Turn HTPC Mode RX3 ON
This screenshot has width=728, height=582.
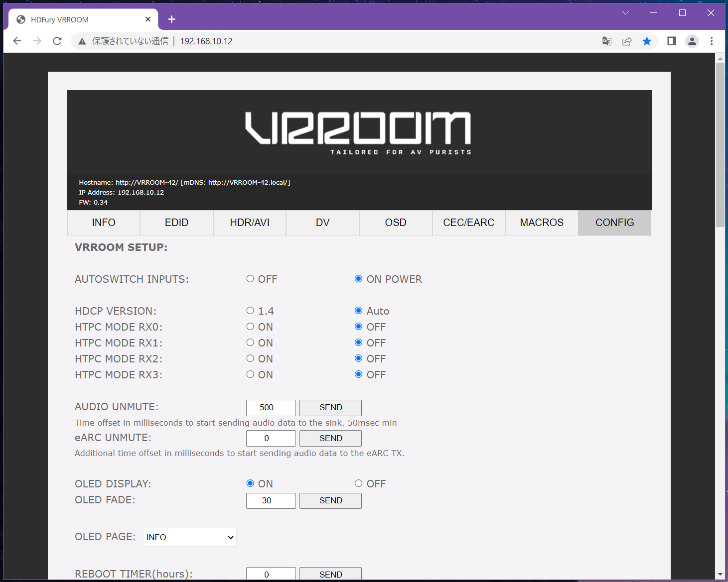click(250, 374)
